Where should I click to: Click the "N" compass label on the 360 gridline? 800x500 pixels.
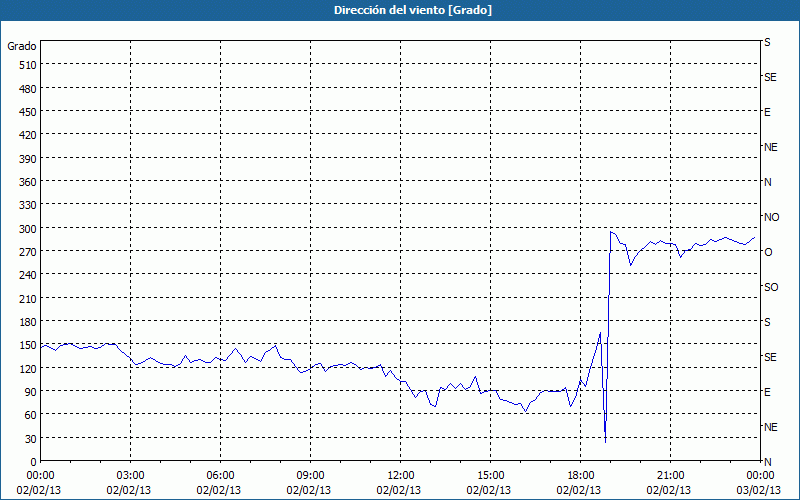tap(767, 182)
